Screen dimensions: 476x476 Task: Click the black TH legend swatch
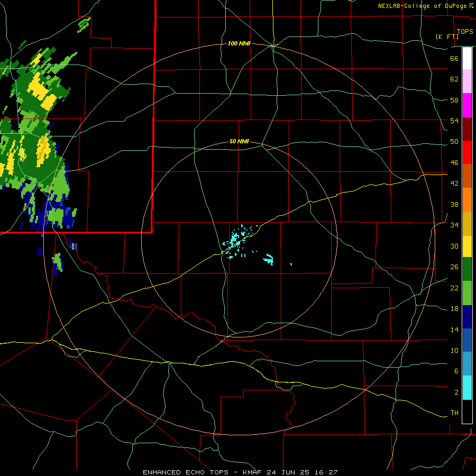tap(467, 411)
